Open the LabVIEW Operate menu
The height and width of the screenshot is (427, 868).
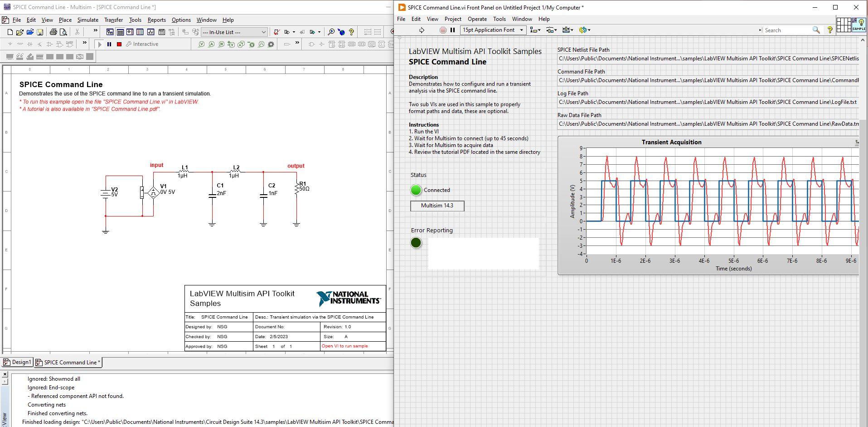click(477, 19)
